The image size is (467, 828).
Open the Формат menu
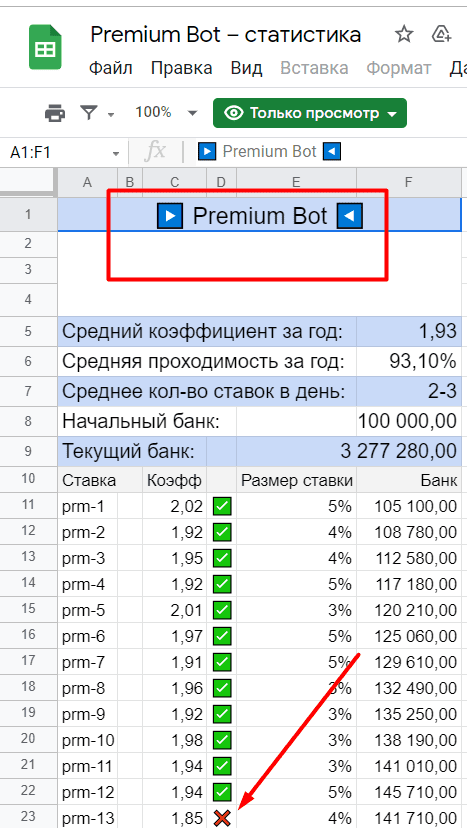398,68
